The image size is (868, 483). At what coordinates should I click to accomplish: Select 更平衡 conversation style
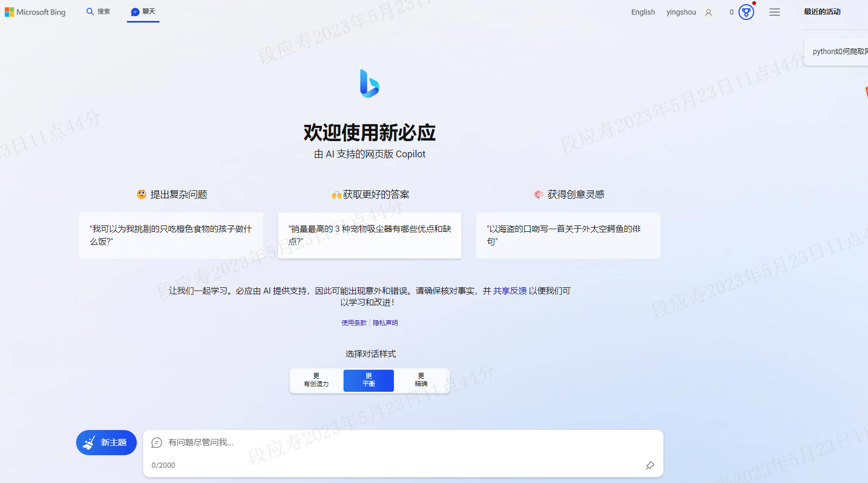pyautogui.click(x=369, y=380)
